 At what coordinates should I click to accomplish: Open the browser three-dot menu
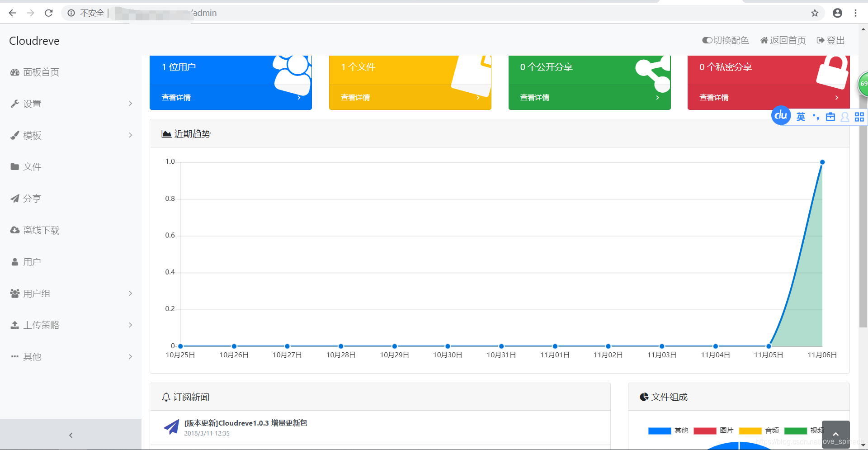(x=855, y=13)
